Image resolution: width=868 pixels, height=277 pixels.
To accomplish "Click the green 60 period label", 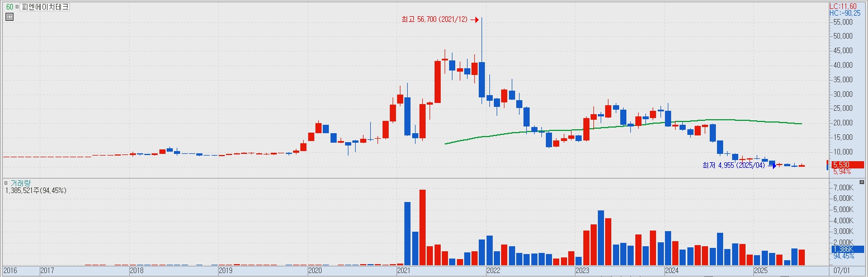I will coord(10,7).
